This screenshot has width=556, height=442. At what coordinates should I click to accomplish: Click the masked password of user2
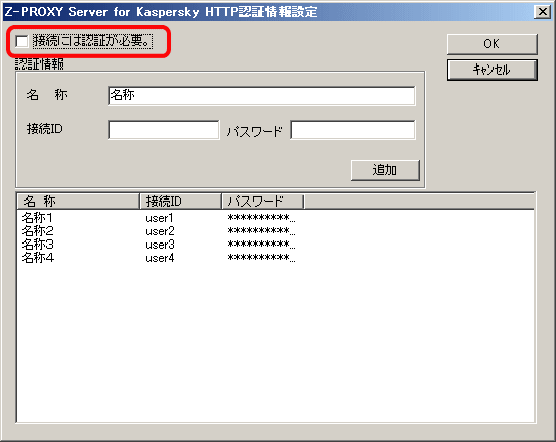pos(261,231)
